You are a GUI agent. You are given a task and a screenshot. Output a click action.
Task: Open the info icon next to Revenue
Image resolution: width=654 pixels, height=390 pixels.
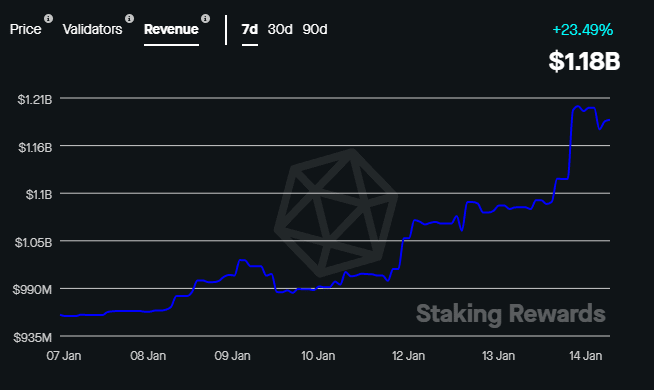pyautogui.click(x=206, y=19)
